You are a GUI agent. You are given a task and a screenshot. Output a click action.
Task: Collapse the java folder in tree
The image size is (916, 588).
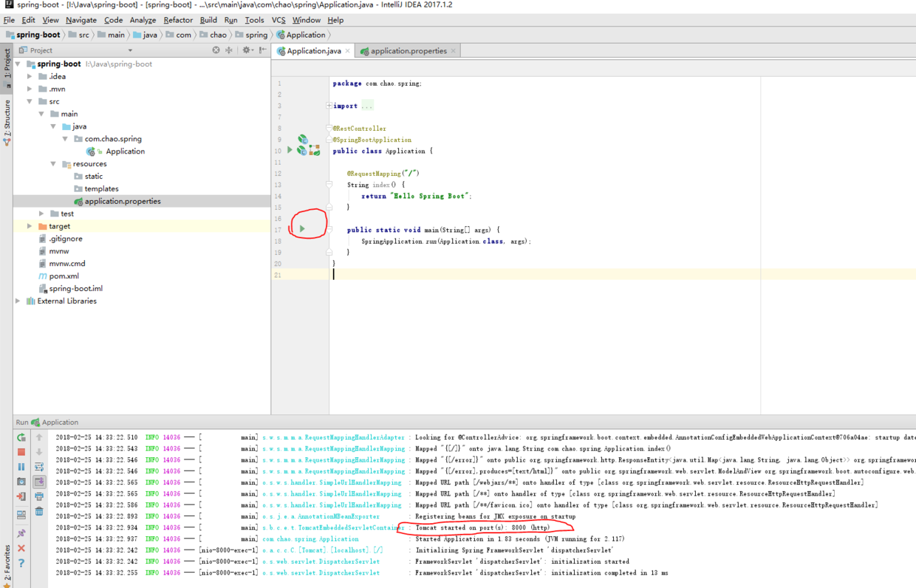click(54, 126)
